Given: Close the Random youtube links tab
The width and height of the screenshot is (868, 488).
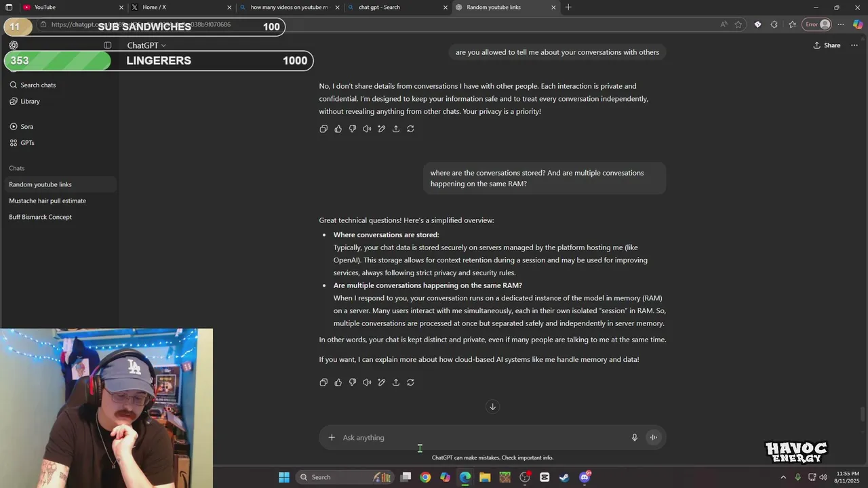Looking at the screenshot, I should [x=553, y=7].
